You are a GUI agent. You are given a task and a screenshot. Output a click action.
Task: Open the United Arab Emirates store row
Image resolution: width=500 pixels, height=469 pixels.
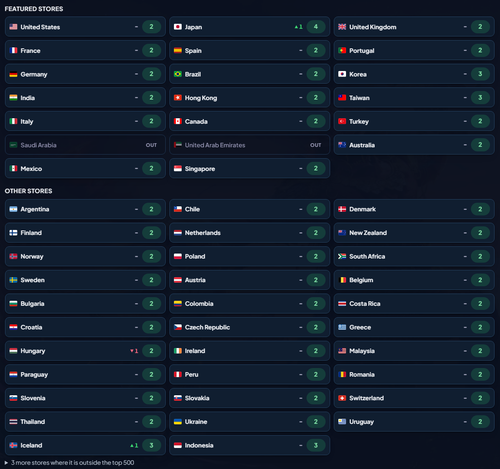[250, 145]
